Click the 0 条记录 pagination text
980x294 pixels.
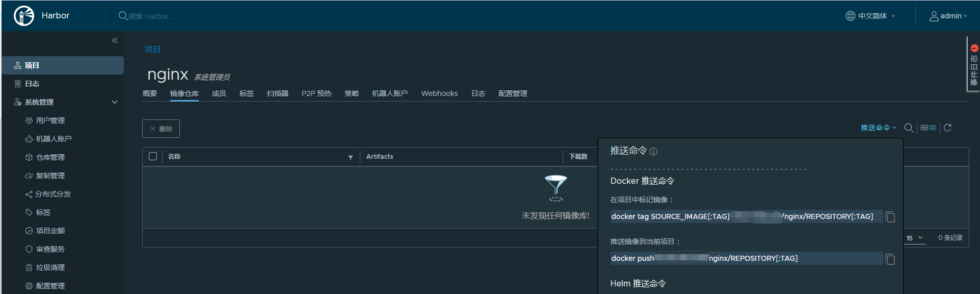click(x=950, y=238)
